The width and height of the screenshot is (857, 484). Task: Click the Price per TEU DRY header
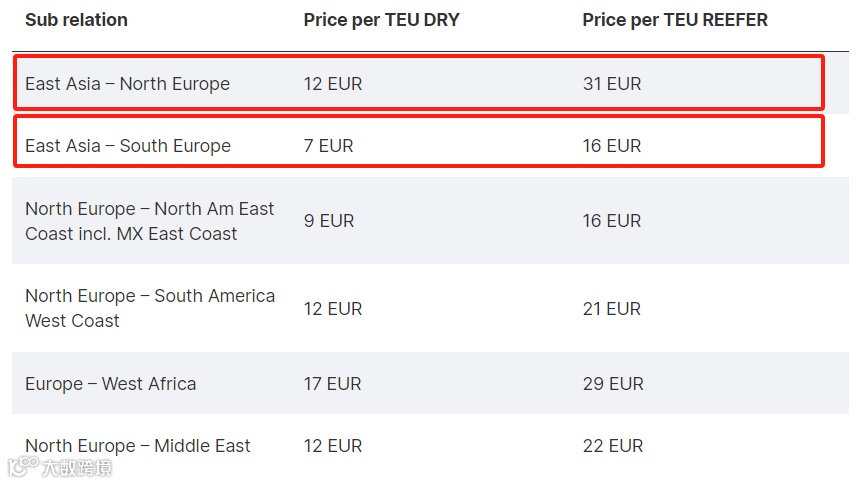point(381,20)
